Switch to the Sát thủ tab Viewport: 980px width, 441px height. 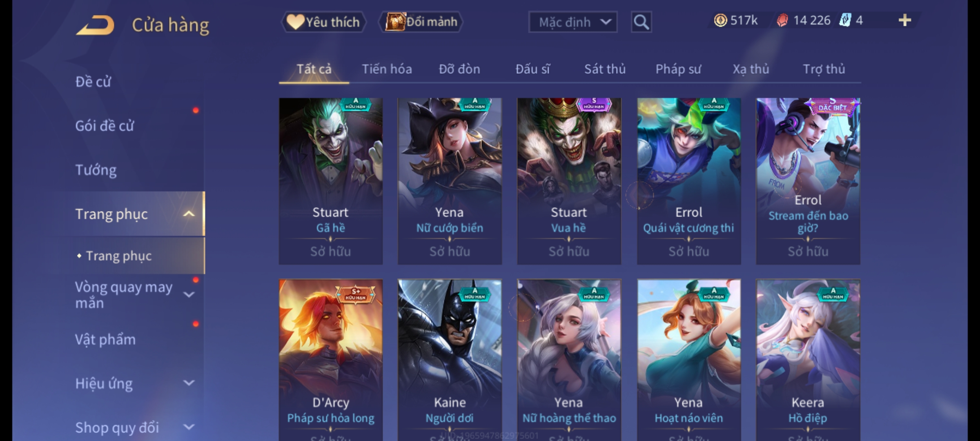point(605,69)
